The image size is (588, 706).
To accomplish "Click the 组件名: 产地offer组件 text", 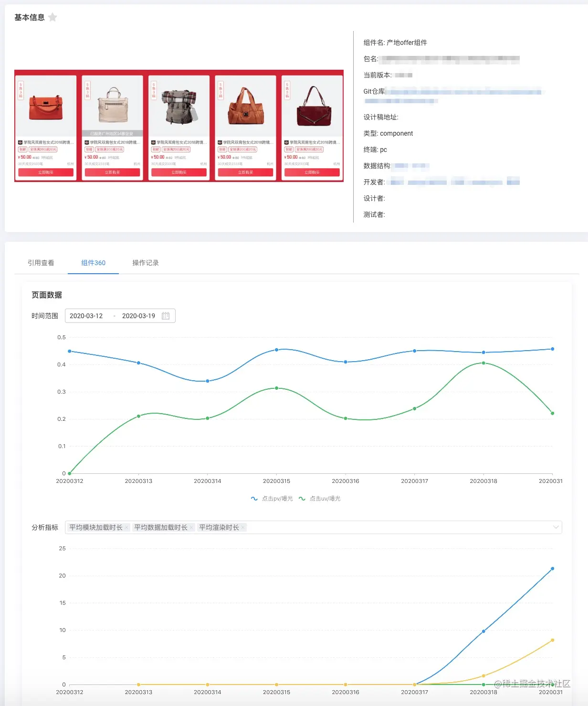I will [395, 43].
